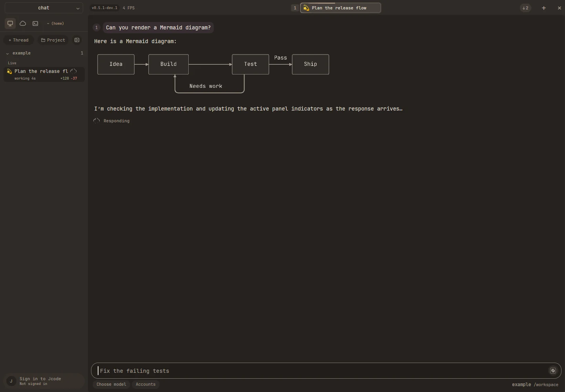
Task: Click the down-arrow 2 counter badge
Action: (525, 8)
